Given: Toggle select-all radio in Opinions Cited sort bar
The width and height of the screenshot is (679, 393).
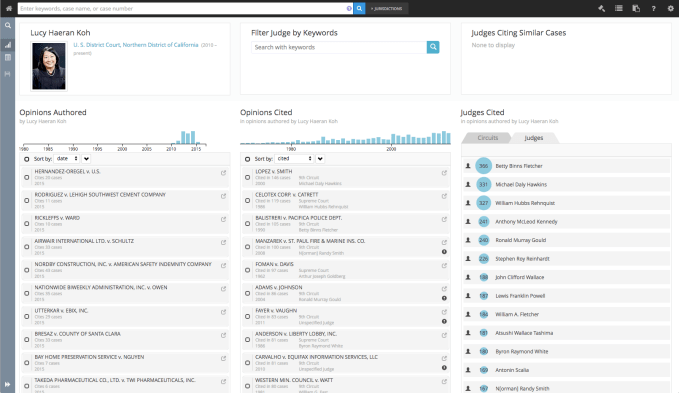Looking at the screenshot, I should click(x=248, y=159).
